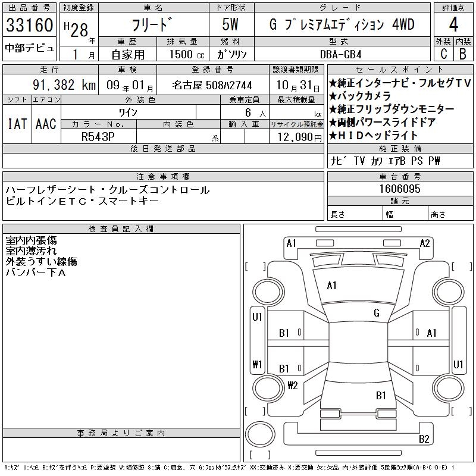Click the lot number 33160
This screenshot has height=476, width=476.
click(x=30, y=26)
